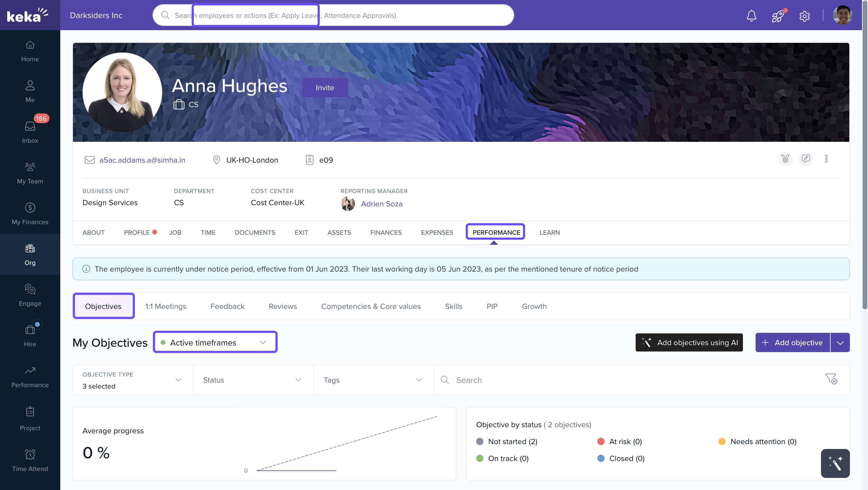Expand Active timeframes dropdown
This screenshot has height=490, width=868.
215,342
